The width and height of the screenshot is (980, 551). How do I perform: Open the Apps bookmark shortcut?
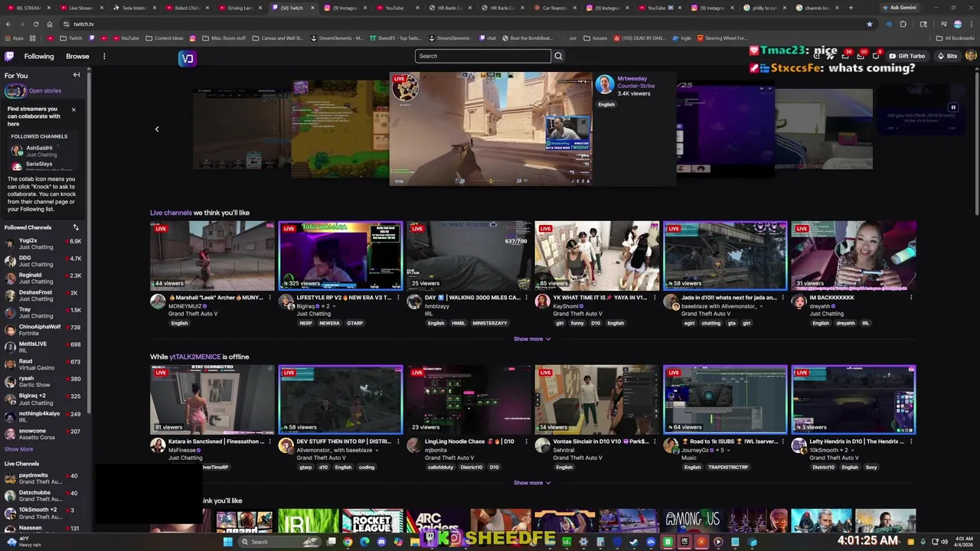(15, 37)
